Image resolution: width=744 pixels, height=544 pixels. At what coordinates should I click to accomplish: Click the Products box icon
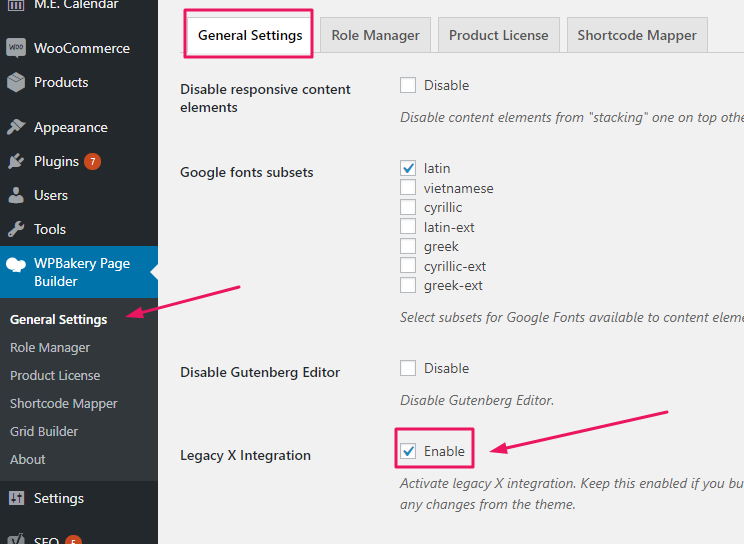pos(16,82)
